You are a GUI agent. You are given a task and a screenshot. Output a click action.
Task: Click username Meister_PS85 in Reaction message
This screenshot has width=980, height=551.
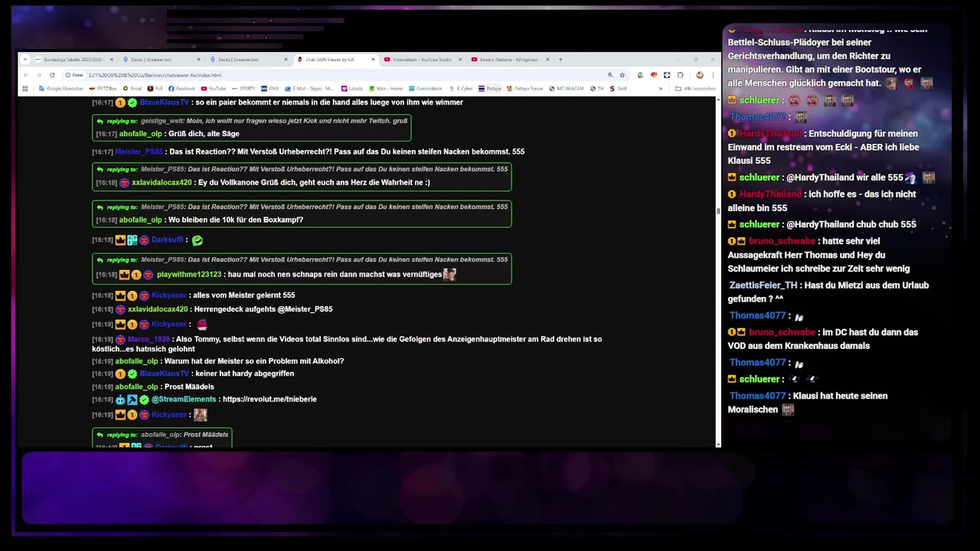[x=139, y=152]
